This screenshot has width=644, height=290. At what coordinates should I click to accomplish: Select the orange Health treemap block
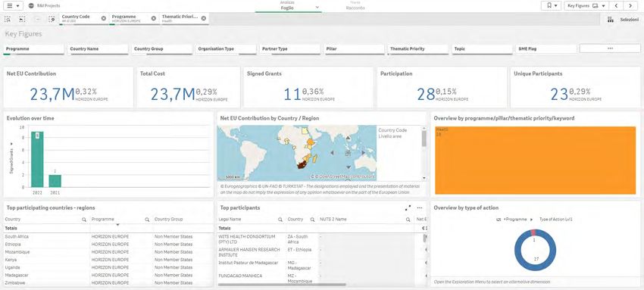(535, 160)
